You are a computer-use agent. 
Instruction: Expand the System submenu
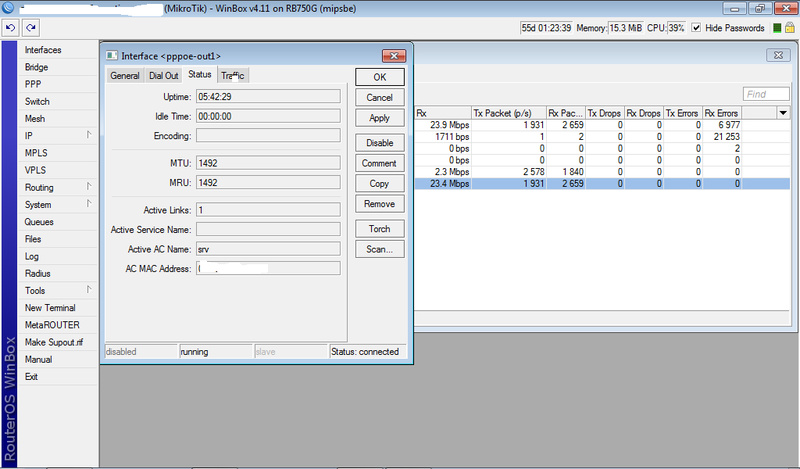coord(89,204)
